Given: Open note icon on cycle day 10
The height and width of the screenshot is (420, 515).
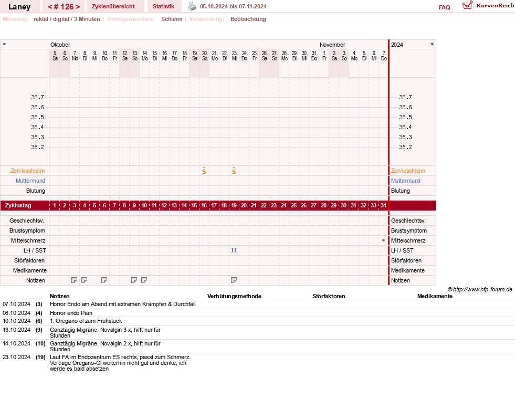Looking at the screenshot, I should (x=144, y=280).
